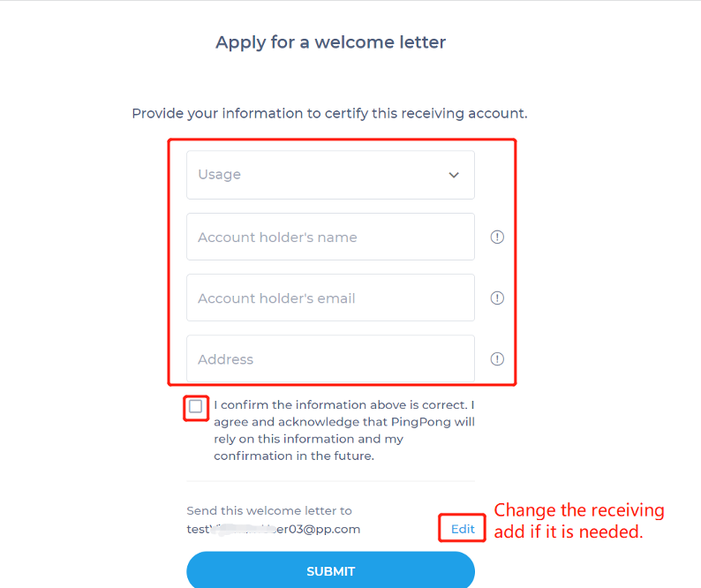Click info icon beside Account holder's email
The width and height of the screenshot is (701, 588).
[x=497, y=298]
